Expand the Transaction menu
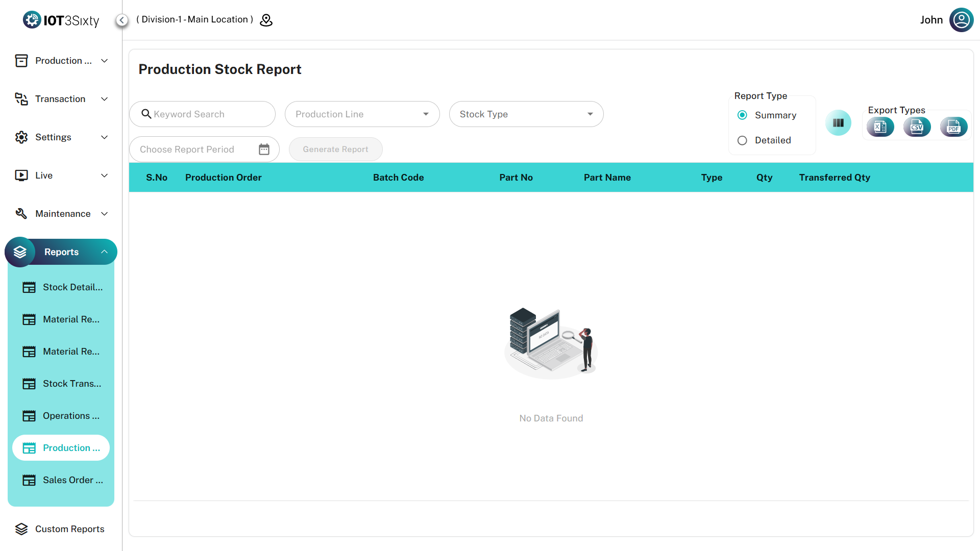This screenshot has height=551, width=980. click(61, 99)
